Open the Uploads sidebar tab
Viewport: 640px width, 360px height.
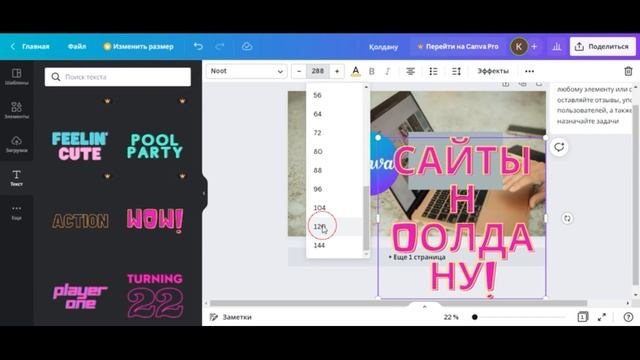coord(16,144)
